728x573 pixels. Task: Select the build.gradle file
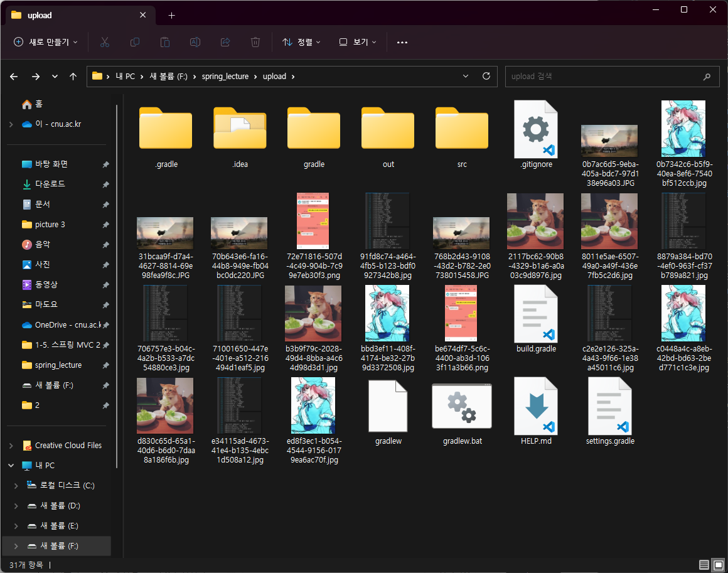(x=536, y=319)
